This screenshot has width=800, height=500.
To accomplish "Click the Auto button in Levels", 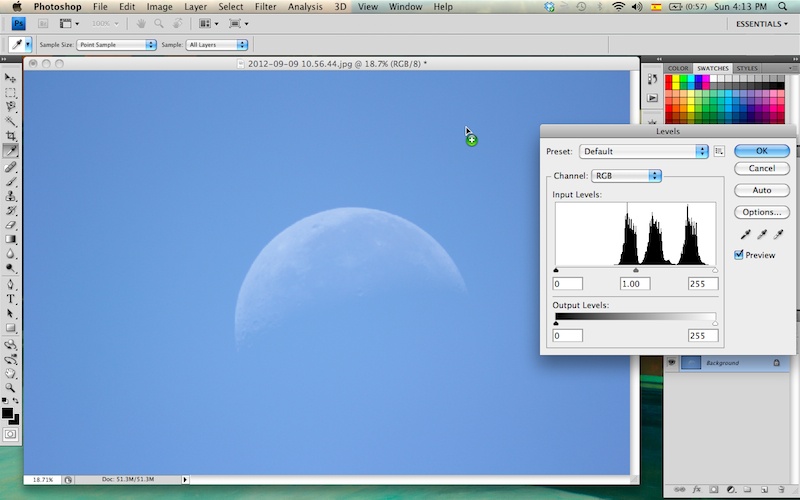I will pos(761,190).
